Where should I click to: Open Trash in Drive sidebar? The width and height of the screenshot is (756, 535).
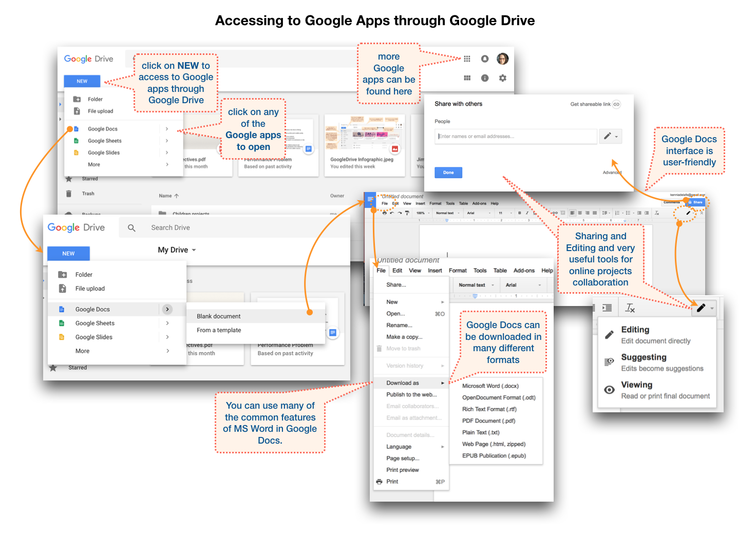tap(88, 194)
